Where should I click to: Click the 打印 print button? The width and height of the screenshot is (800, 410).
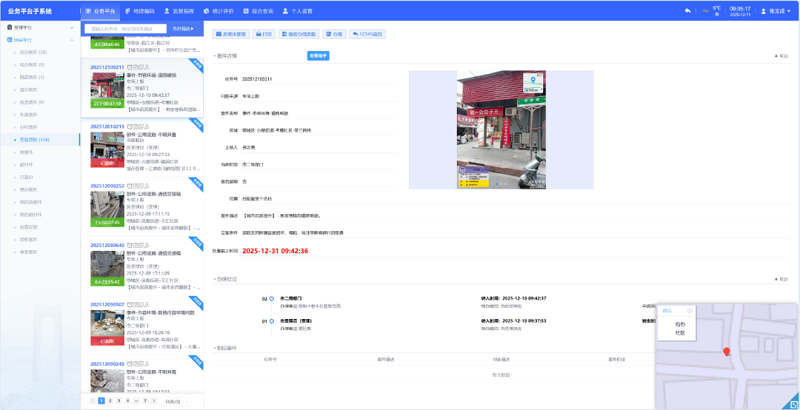[265, 33]
